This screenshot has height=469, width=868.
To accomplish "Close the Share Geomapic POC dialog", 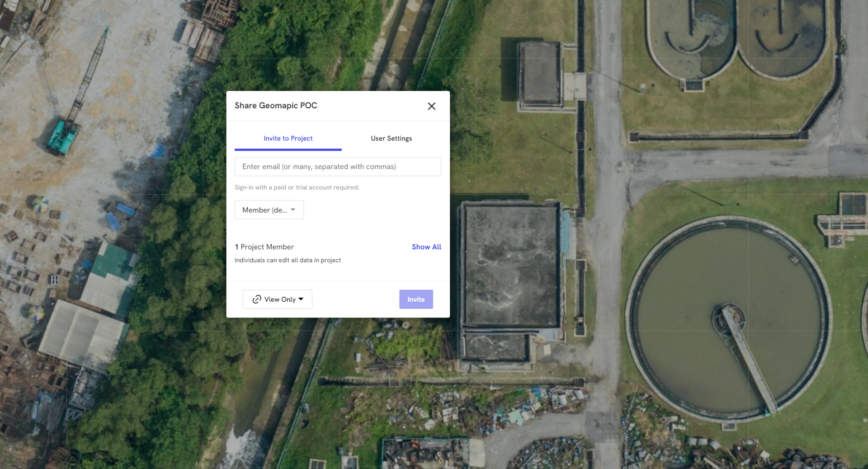I will coord(431,106).
